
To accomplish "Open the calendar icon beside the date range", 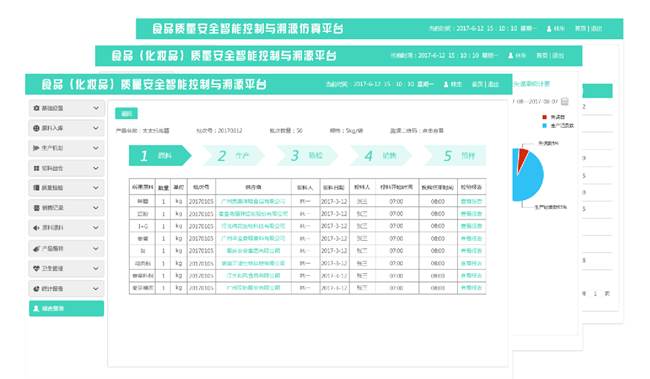I will 565,101.
